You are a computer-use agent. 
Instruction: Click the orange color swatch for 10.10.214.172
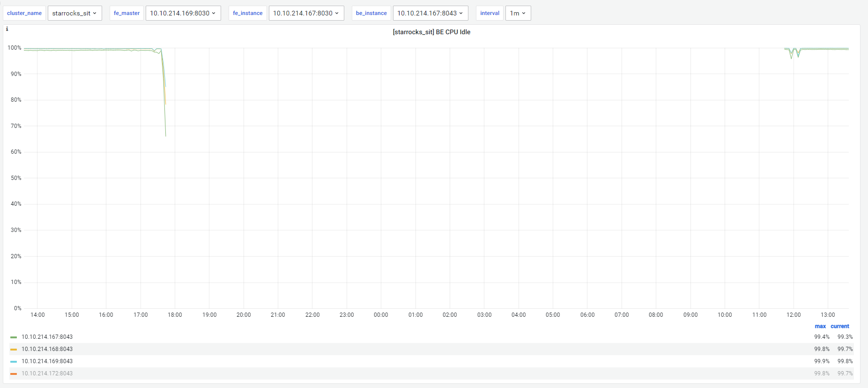pyautogui.click(x=14, y=373)
